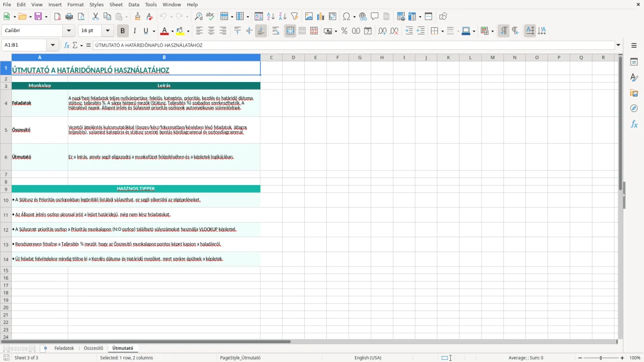Open the background color dropdown arrow
This screenshot has height=362, width=644.
tap(188, 31)
